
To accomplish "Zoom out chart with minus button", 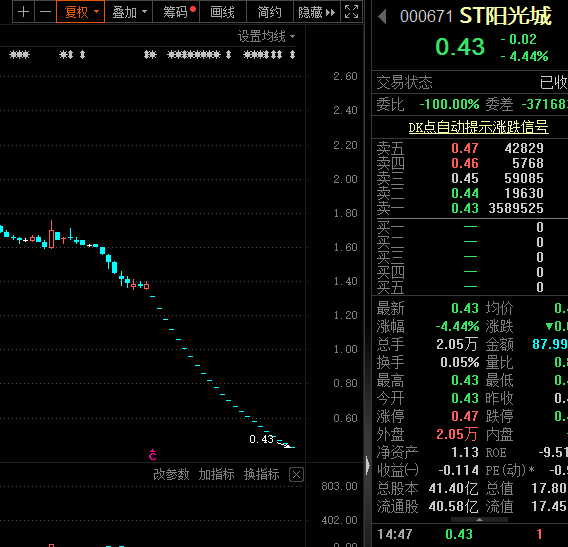I will [45, 12].
